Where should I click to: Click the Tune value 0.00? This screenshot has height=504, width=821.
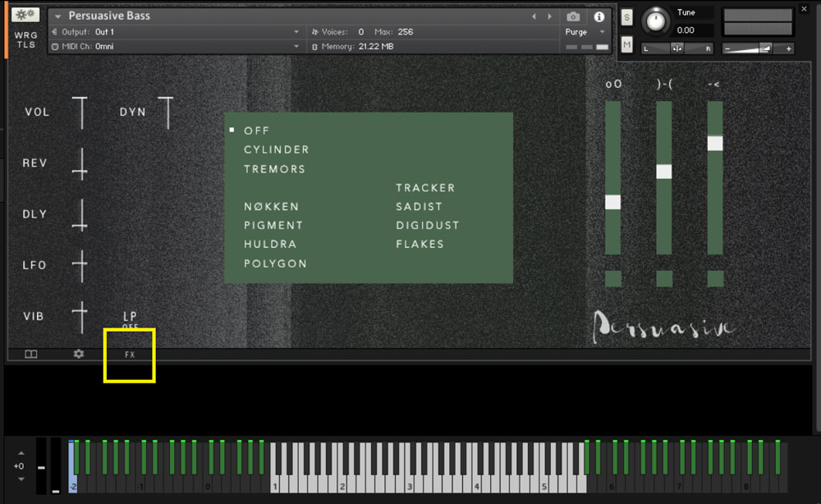686,30
